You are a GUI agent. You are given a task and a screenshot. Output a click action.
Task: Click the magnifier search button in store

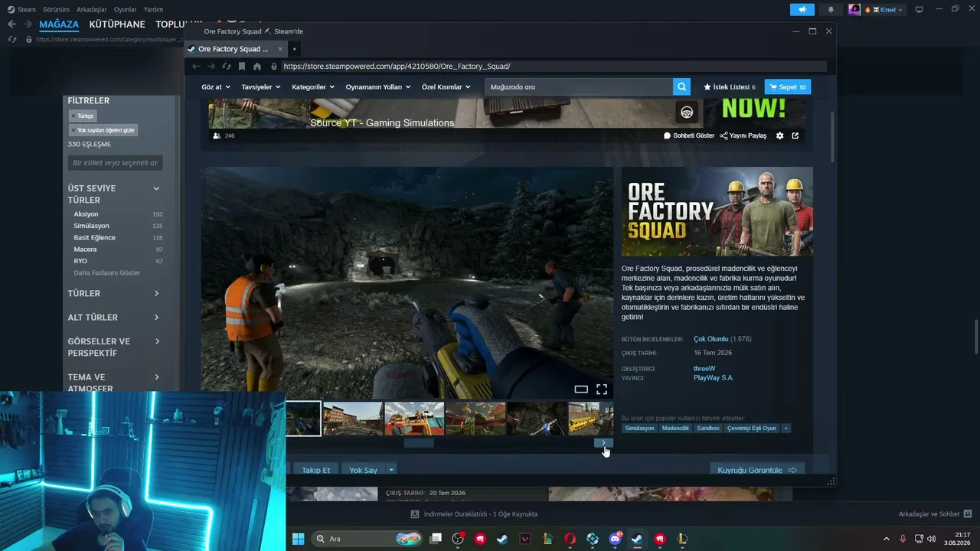[681, 87]
